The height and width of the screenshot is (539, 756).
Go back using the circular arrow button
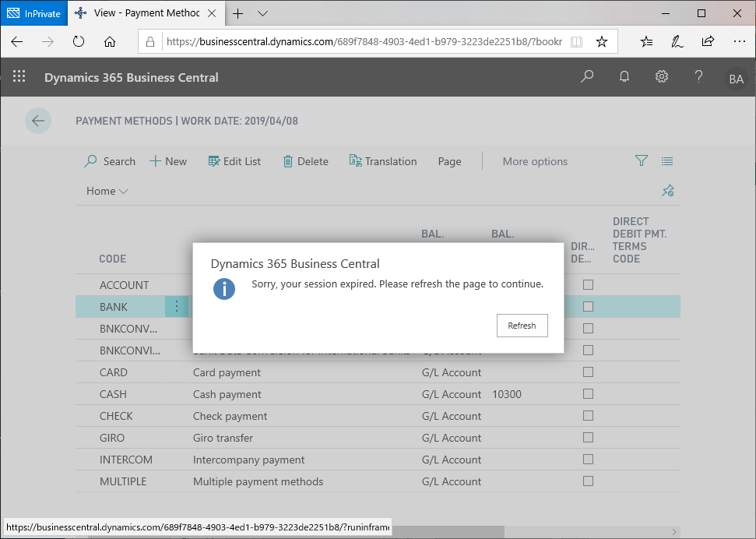pos(38,121)
